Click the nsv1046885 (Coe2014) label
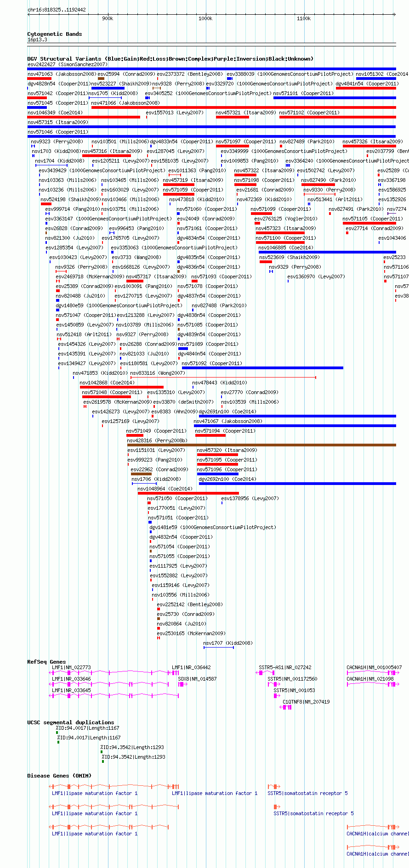This screenshot has width=409, height=868. click(286, 248)
